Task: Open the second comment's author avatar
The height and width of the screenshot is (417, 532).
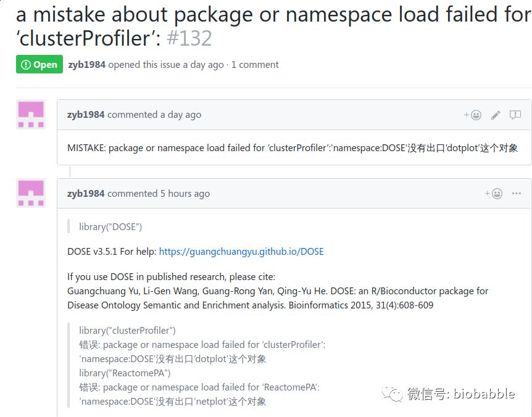Action: tap(31, 193)
